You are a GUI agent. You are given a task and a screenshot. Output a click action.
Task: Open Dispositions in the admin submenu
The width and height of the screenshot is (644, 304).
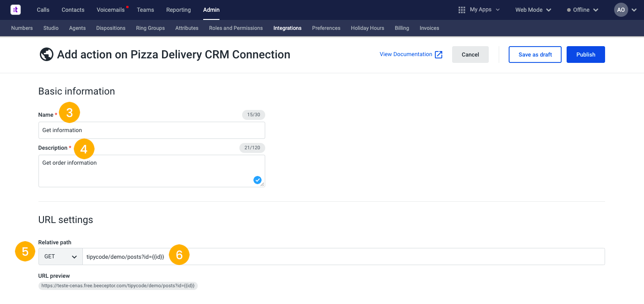[111, 28]
